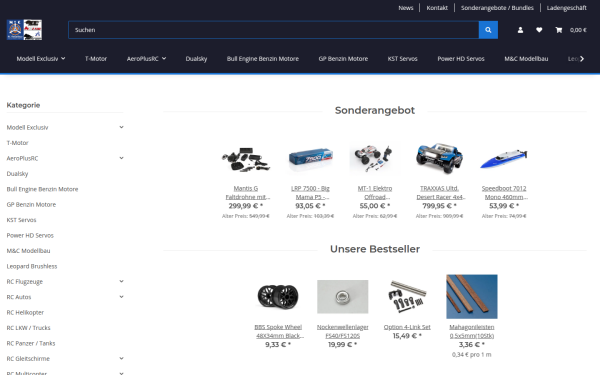The height and width of the screenshot is (375, 600).
Task: Open T-Motor category in the sidebar
Action: pos(18,143)
